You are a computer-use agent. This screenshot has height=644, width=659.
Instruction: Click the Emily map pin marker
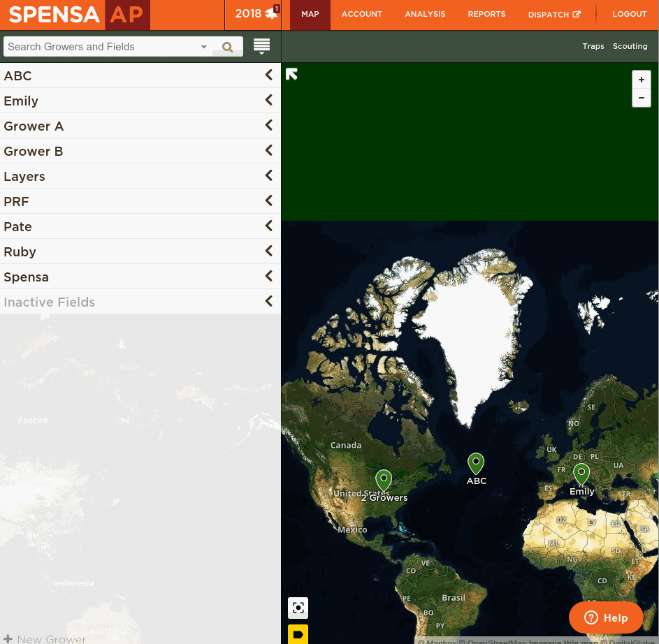[581, 474]
